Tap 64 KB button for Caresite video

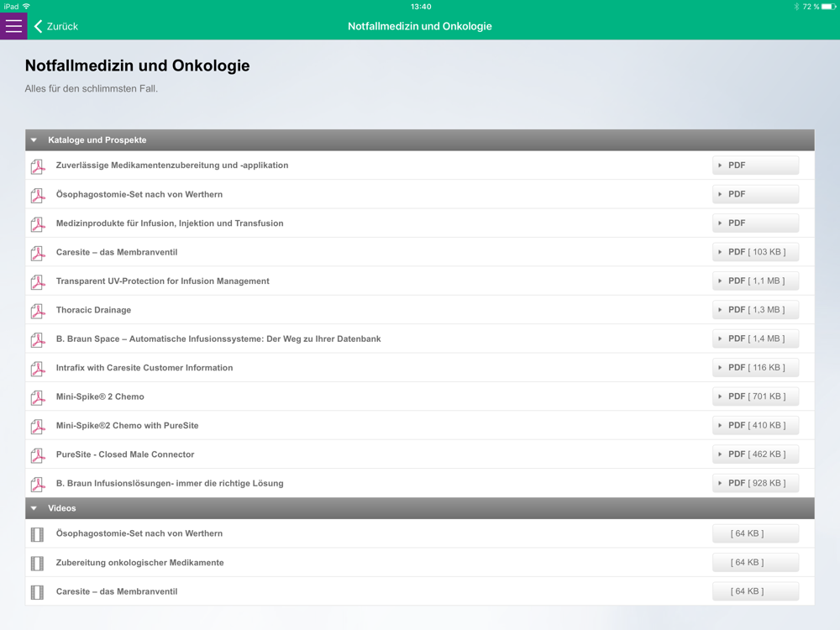[755, 591]
